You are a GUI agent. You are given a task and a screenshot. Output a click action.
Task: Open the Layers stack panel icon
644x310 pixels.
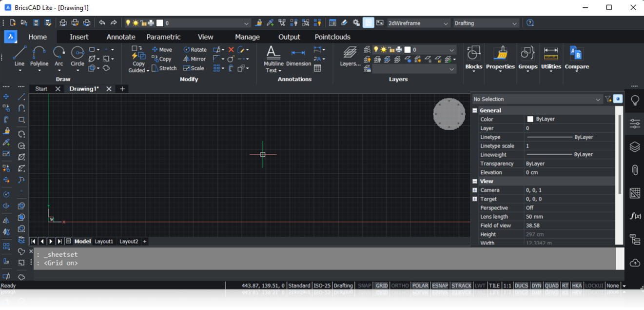tap(635, 146)
